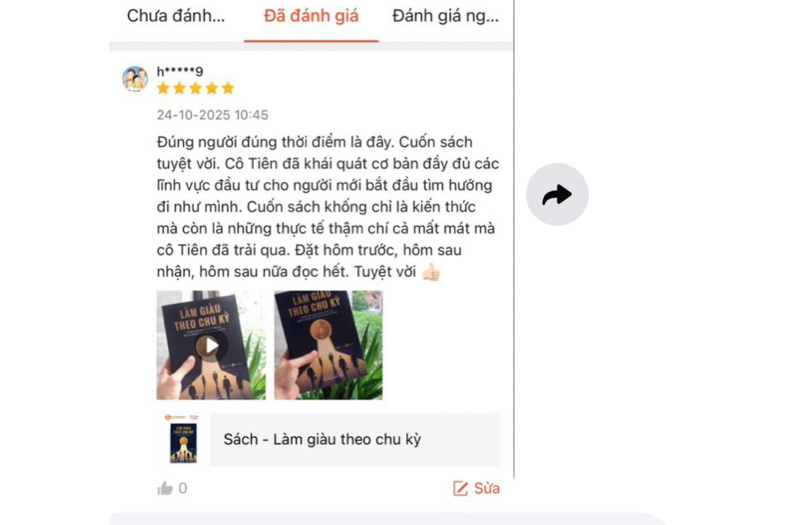Select the Đã đánh giá tab
The height and width of the screenshot is (525, 812).
click(311, 16)
